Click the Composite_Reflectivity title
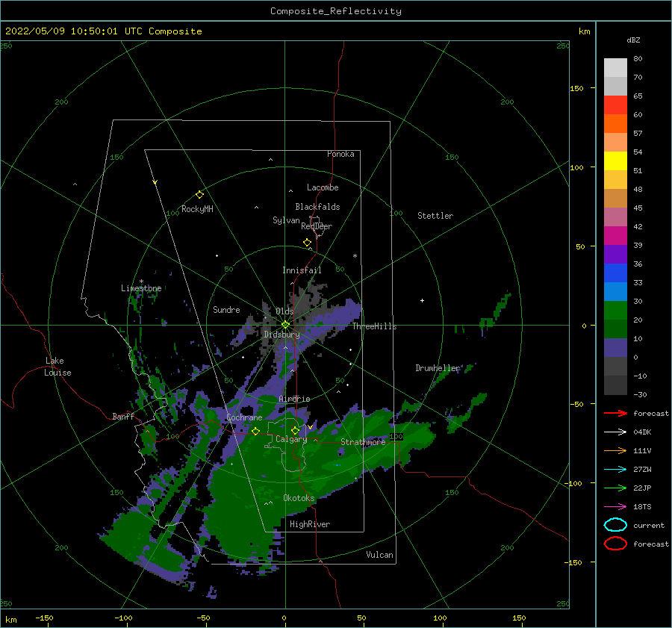The width and height of the screenshot is (672, 628). [x=336, y=11]
